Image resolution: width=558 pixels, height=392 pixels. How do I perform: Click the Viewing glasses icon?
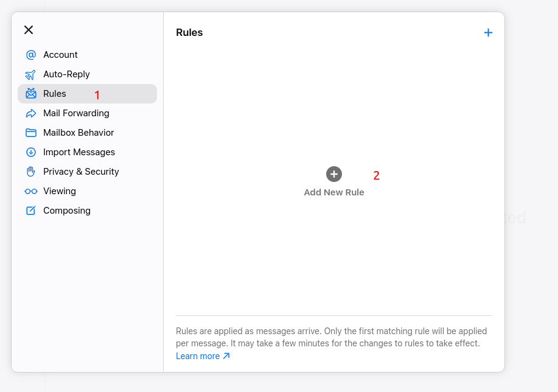pos(31,192)
